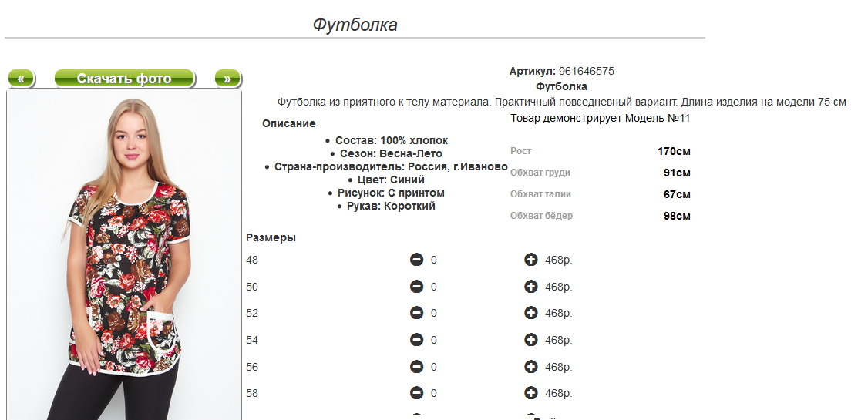Click minus icon next to size 54

(416, 340)
